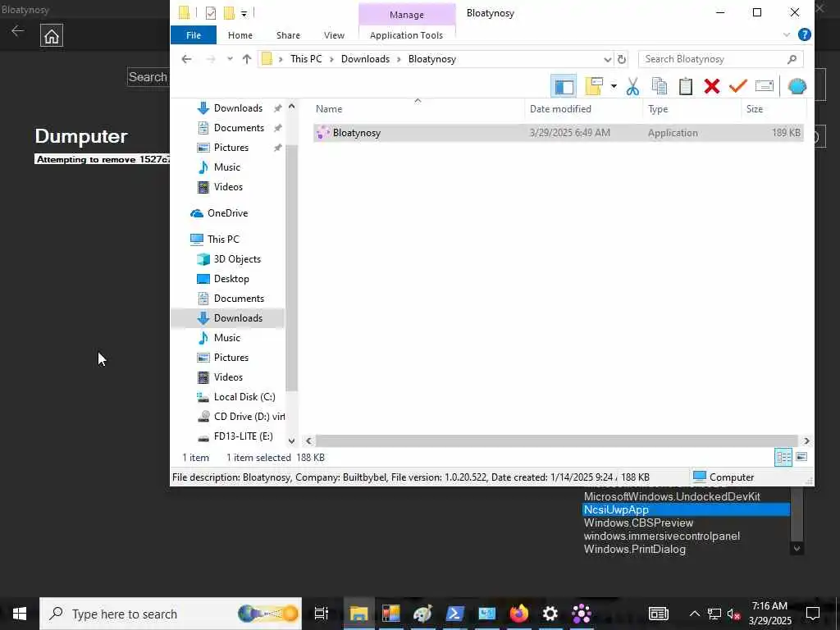The image size is (840, 630).
Task: Click the back arrow in Bloatynosy app
Action: [x=18, y=30]
